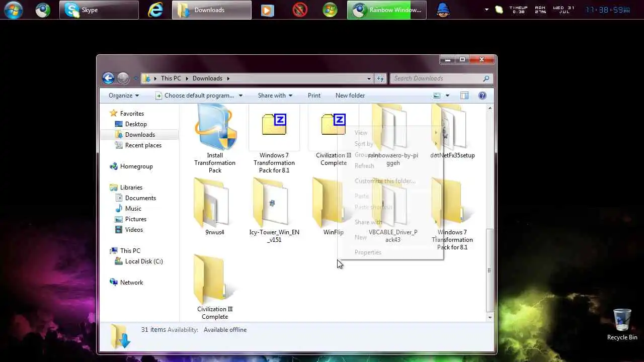Open Music library in the sidebar
Image resolution: width=644 pixels, height=362 pixels.
click(133, 209)
